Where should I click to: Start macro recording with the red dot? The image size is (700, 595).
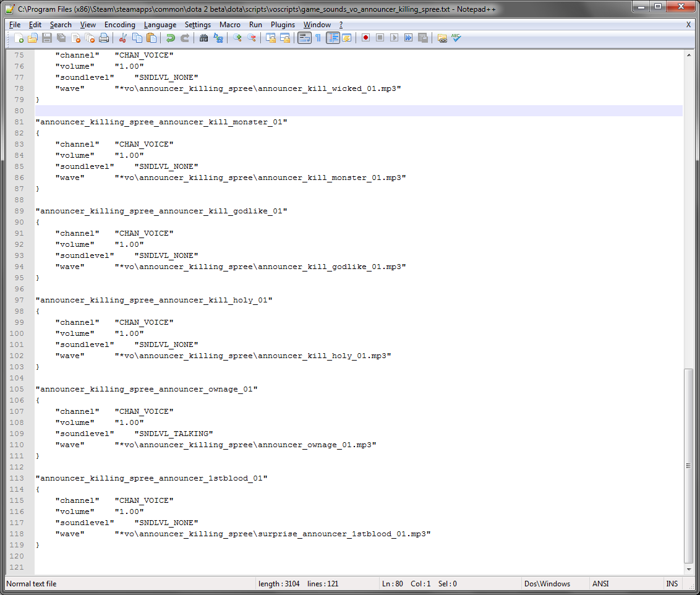pyautogui.click(x=365, y=38)
